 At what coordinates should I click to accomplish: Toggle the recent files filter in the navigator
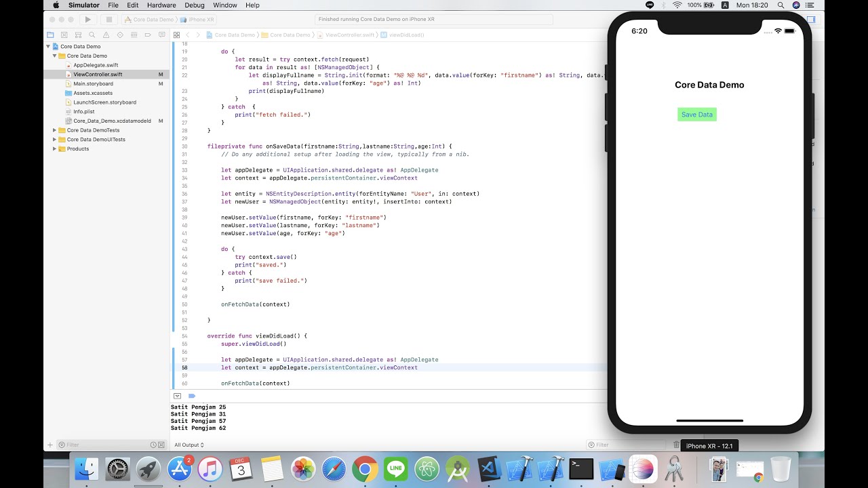click(x=153, y=445)
